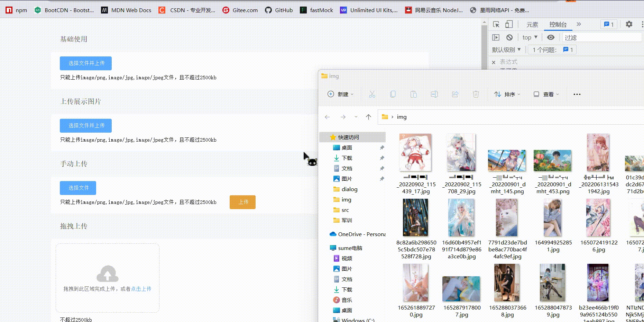The width and height of the screenshot is (644, 322).
Task: Rename a file with the rename icon
Action: tap(434, 94)
